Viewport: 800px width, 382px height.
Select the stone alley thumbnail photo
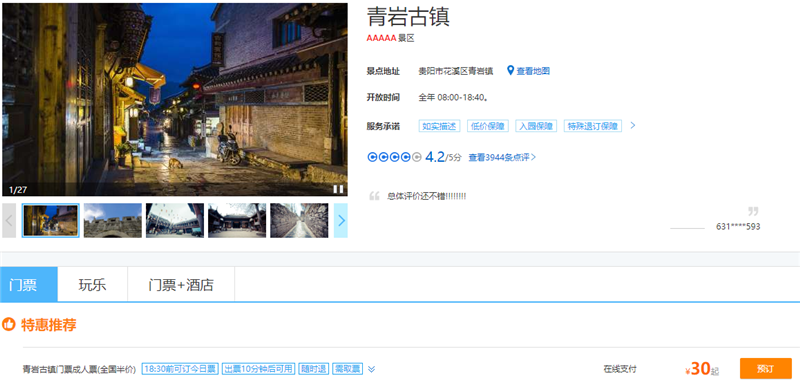(x=299, y=220)
